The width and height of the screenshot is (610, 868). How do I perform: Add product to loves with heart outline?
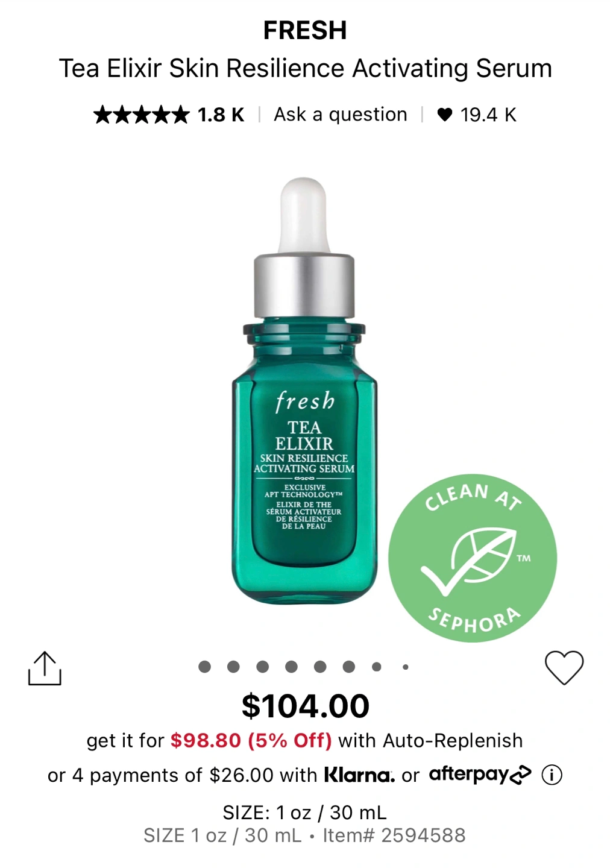pyautogui.click(x=564, y=667)
